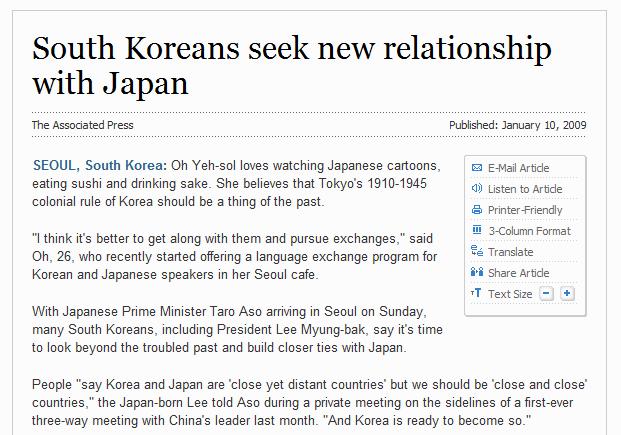Click the Translate icon
621x435 pixels.
coord(477,251)
